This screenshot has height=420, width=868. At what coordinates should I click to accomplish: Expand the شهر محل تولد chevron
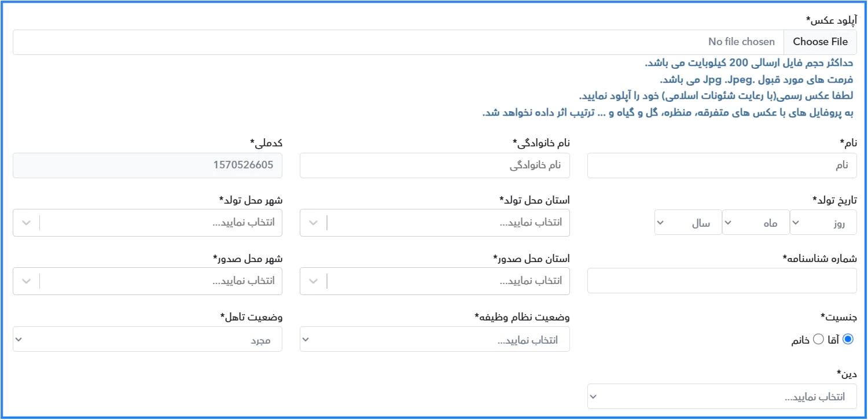(x=27, y=223)
